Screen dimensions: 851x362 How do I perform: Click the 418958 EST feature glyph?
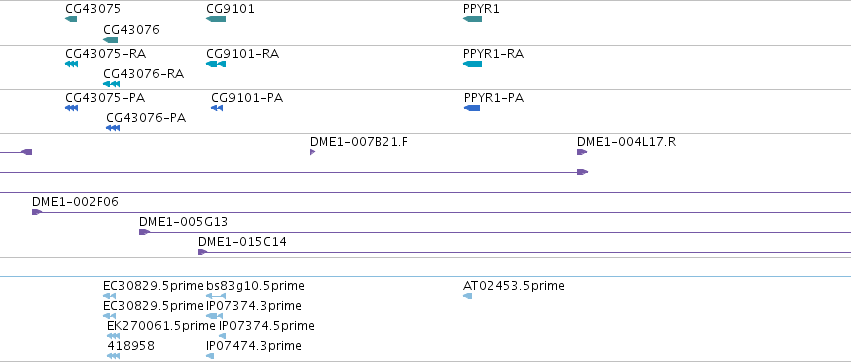tap(113, 356)
